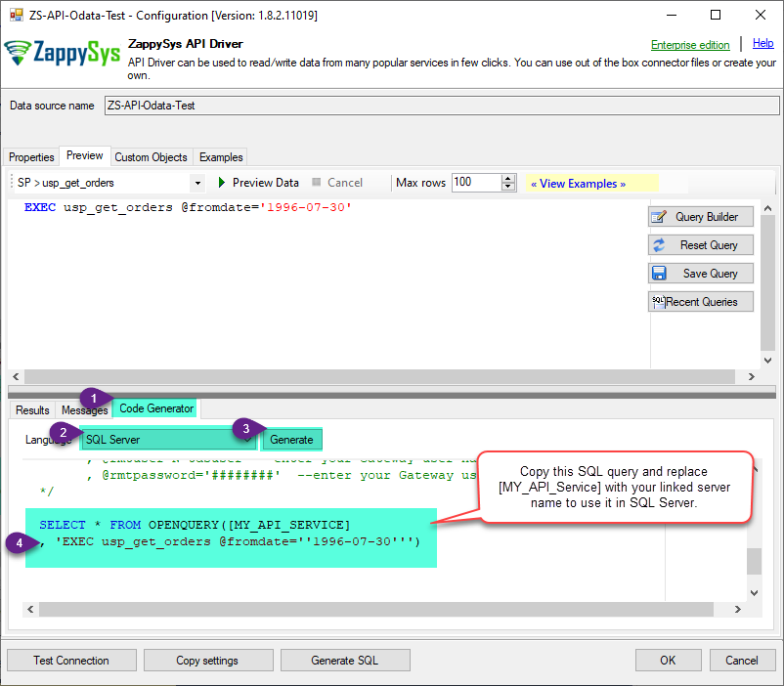Click query editor horizontal scroll right arrow
Viewport: 784px width, 686px height.
point(752,376)
